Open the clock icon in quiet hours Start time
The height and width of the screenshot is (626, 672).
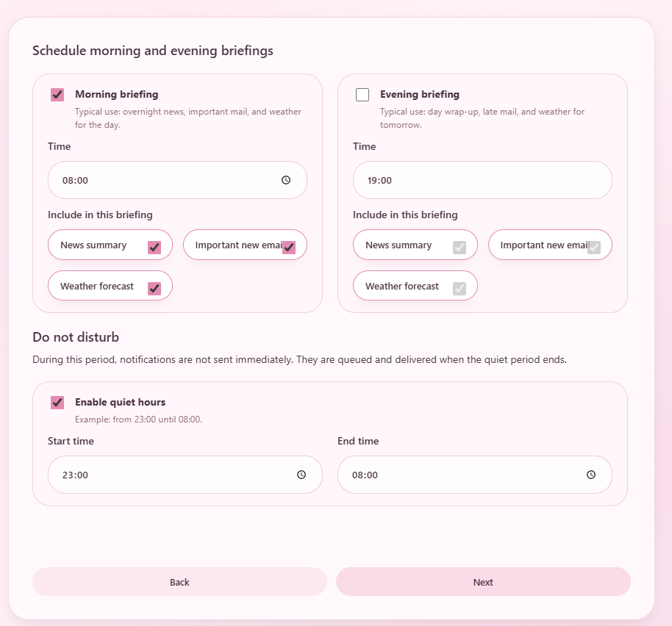point(301,475)
